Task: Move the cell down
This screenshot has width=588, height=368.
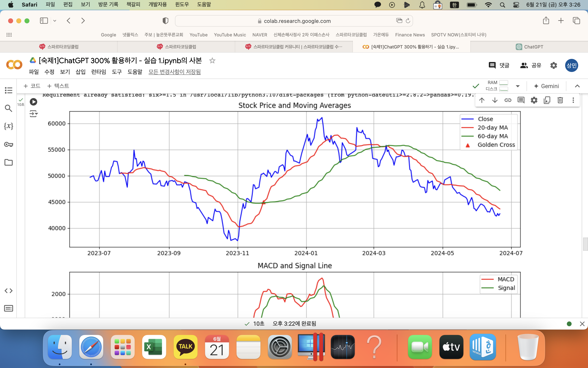Action: [x=495, y=100]
